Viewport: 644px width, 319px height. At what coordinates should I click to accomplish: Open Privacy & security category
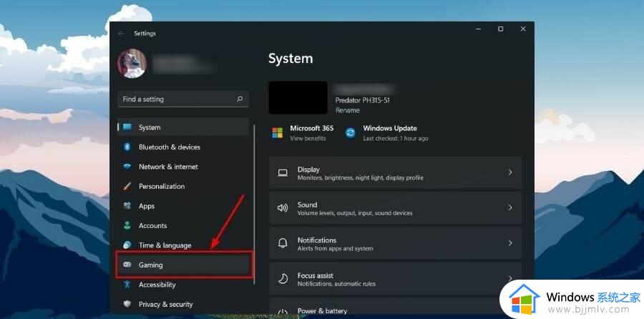click(183, 304)
